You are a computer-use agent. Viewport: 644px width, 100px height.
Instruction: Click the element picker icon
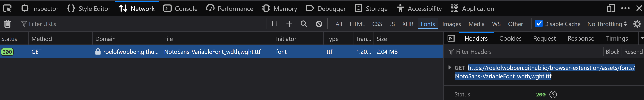pos(7,8)
